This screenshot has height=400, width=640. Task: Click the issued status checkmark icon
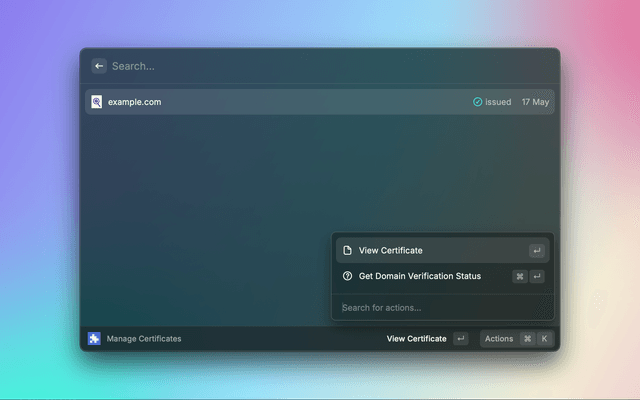(x=478, y=102)
